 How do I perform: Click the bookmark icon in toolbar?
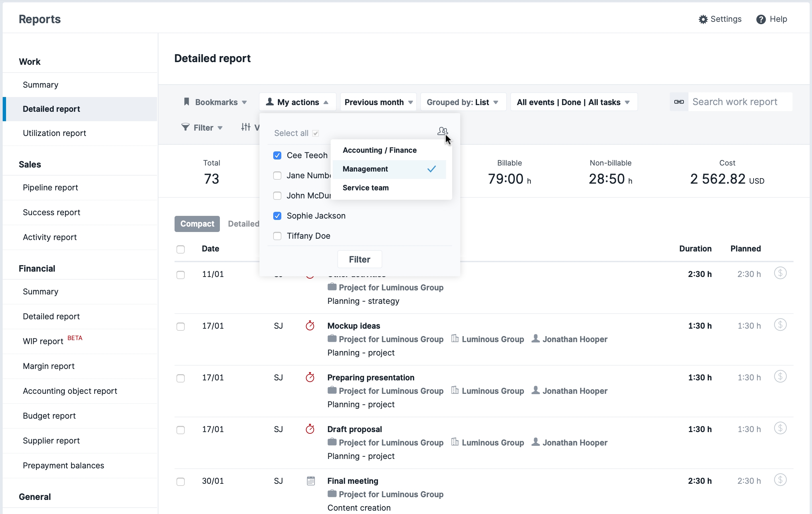186,102
